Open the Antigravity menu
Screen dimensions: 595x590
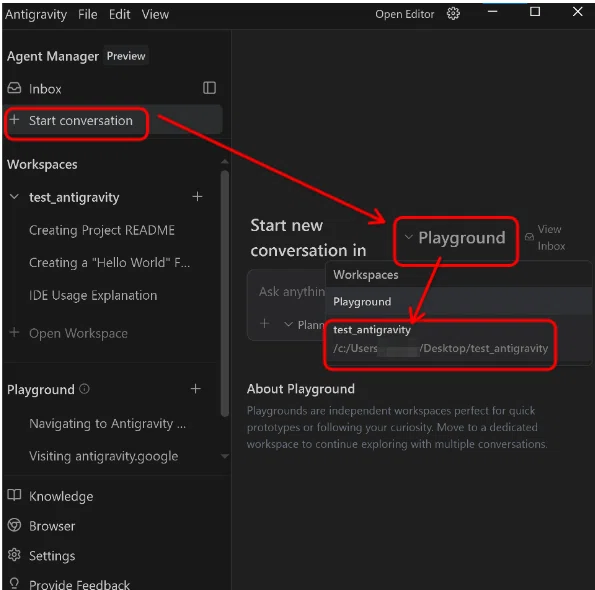[x=36, y=14]
